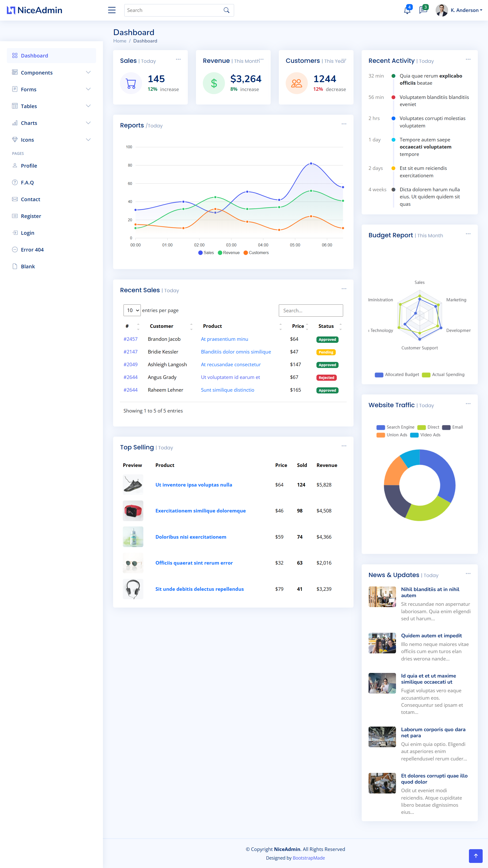488x868 pixels.
Task: Open Recent Activity three-dots filter menu
Action: click(x=468, y=59)
